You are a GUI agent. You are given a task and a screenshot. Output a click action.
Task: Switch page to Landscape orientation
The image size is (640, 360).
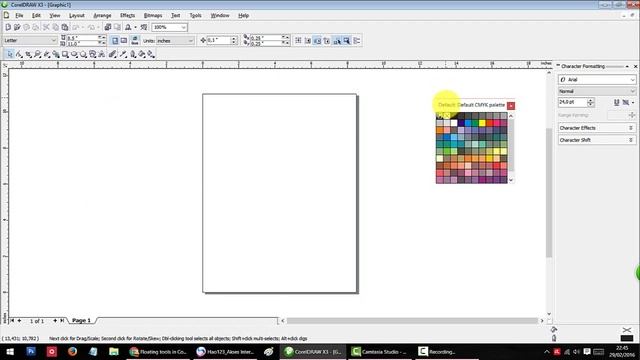[124, 40]
